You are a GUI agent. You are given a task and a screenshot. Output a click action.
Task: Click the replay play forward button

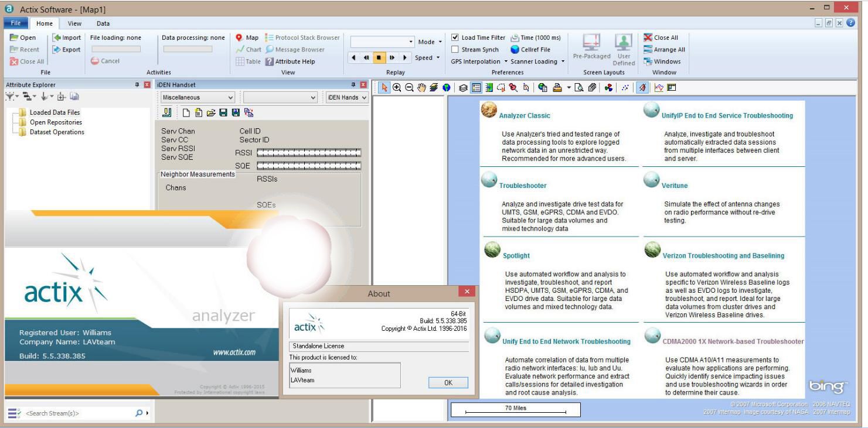tap(404, 57)
